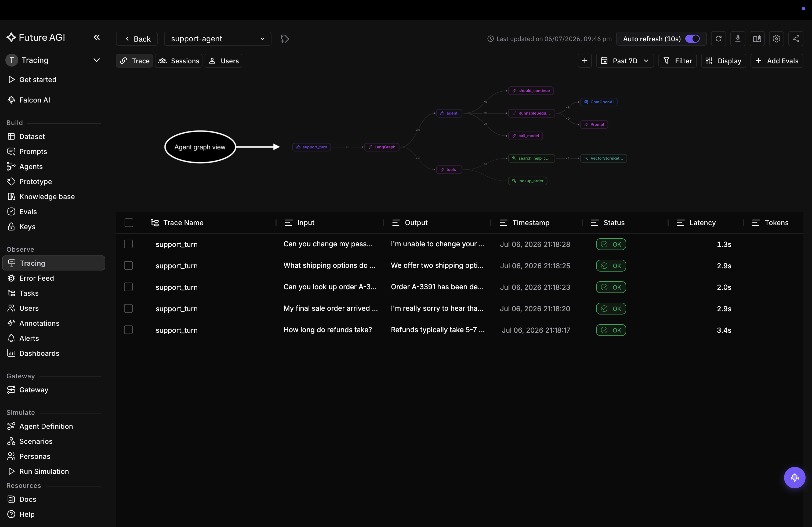Check the row 'My final sale order arrived ...'
Viewport: 812px width, 527px height.
pos(128,309)
